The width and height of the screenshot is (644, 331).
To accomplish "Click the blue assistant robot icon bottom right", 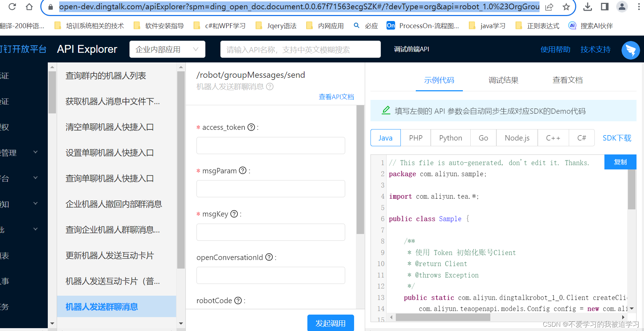I will [x=630, y=50].
